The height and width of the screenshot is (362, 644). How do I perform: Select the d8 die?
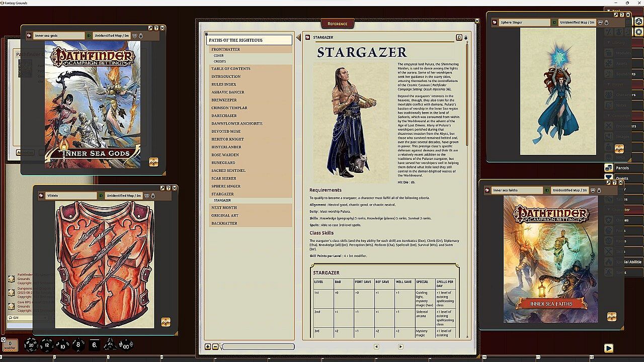(78, 345)
